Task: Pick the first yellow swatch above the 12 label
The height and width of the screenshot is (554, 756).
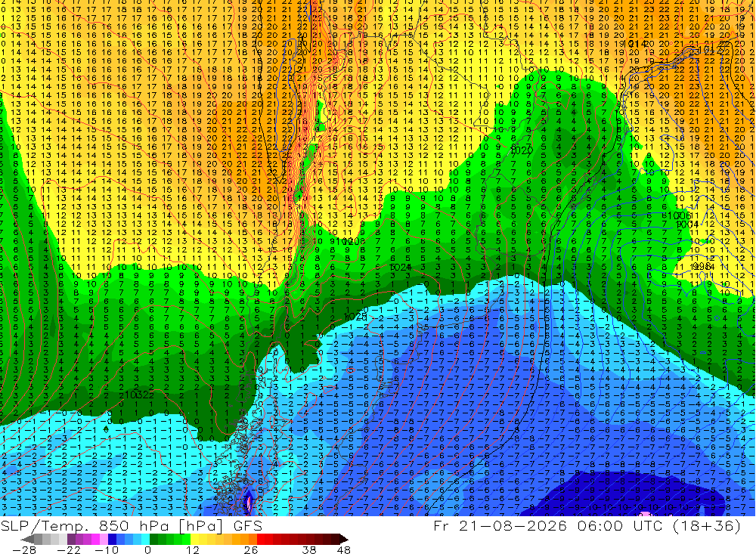Action: [194, 539]
